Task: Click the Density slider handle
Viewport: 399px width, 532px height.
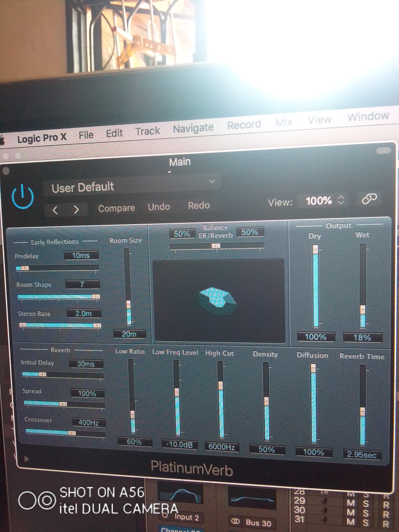Action: pyautogui.click(x=266, y=401)
